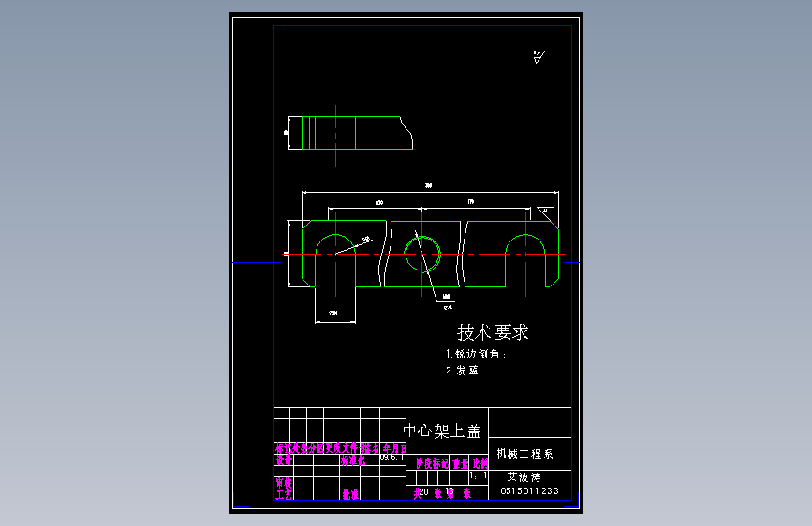Click the 标准化 label
Viewport: 812px width, 526px height.
353,460
